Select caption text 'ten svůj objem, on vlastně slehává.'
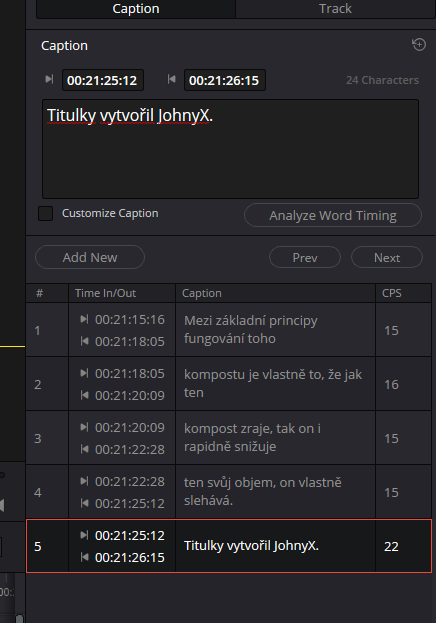436x623 pixels. 263,491
